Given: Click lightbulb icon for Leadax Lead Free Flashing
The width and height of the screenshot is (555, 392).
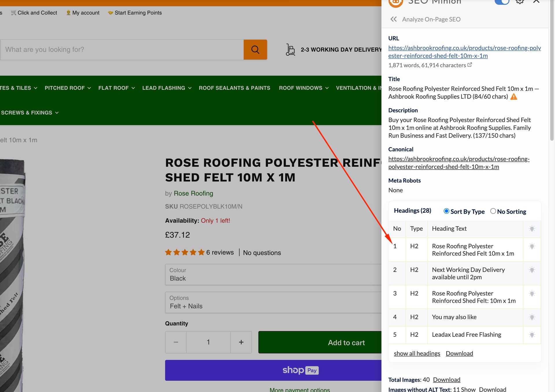Looking at the screenshot, I should click(x=532, y=335).
